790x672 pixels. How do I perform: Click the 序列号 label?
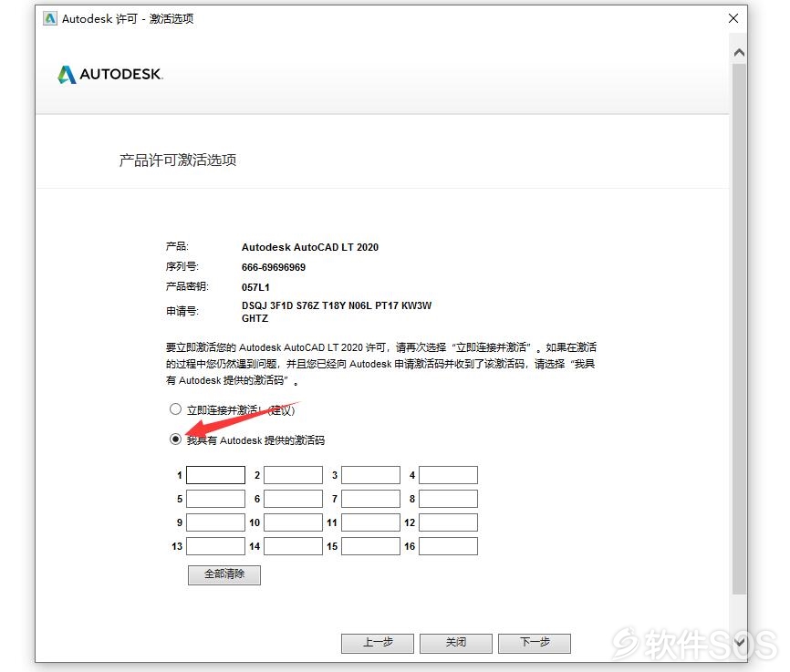tap(182, 266)
